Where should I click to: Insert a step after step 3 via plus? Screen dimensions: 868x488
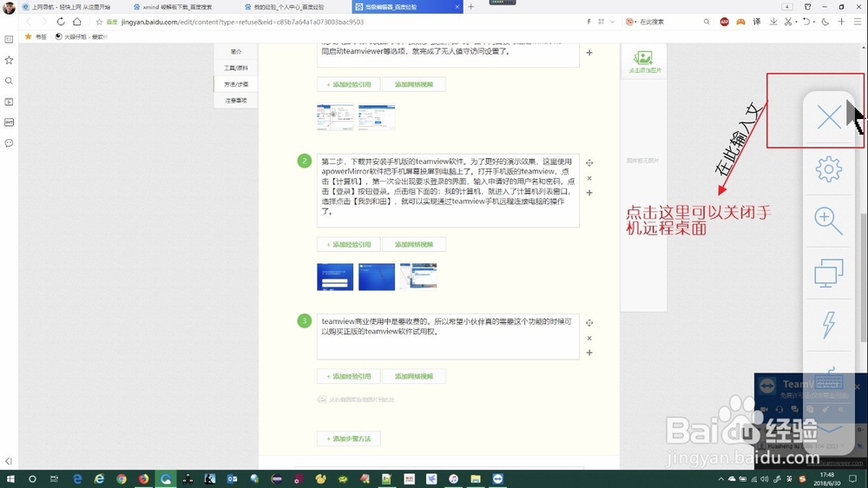point(589,353)
